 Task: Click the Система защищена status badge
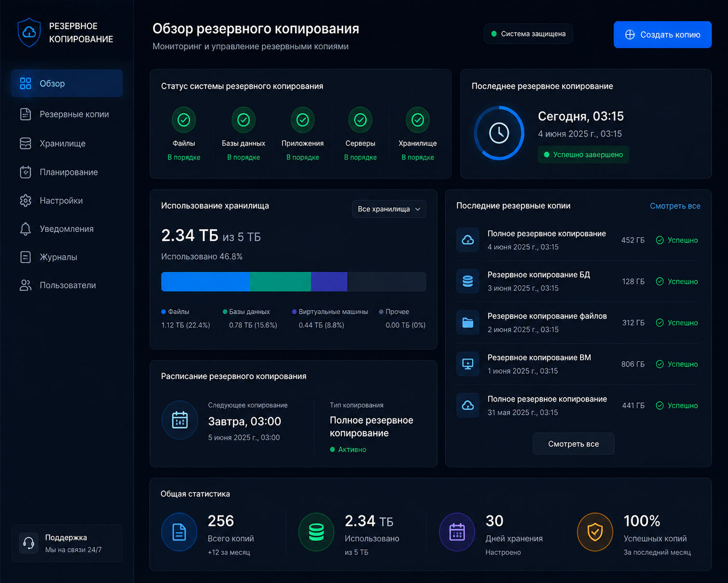pyautogui.click(x=528, y=34)
